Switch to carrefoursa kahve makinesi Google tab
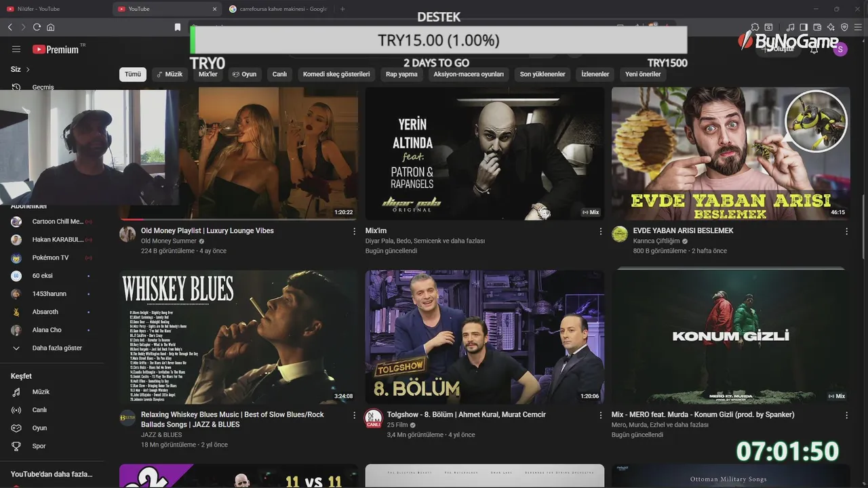This screenshot has width=868, height=488. (279, 9)
